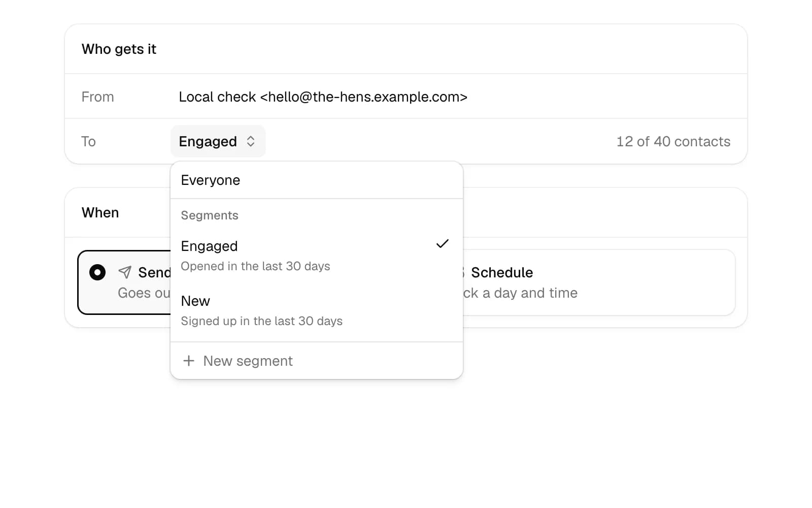Choose Everyone from the recipient list
This screenshot has width=812, height=508.
[x=317, y=180]
